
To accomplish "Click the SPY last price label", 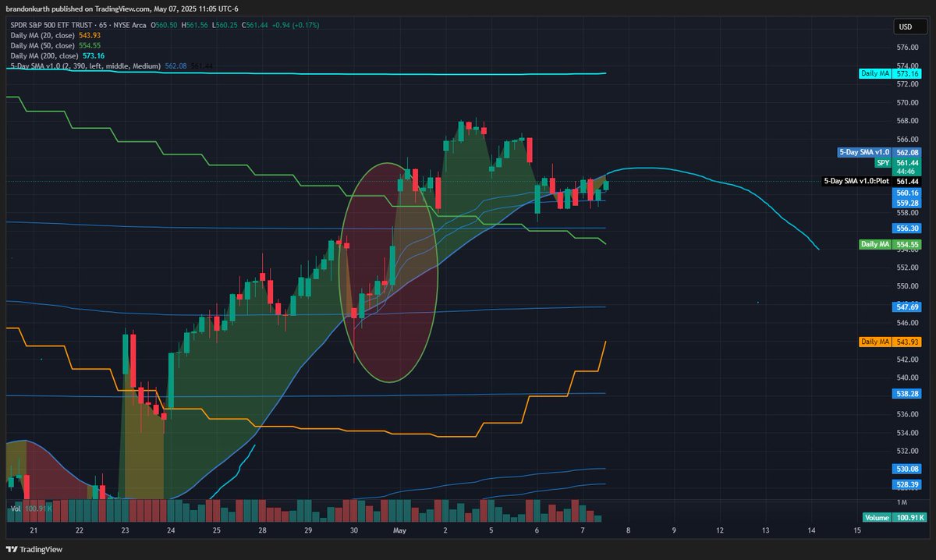I will coord(899,162).
